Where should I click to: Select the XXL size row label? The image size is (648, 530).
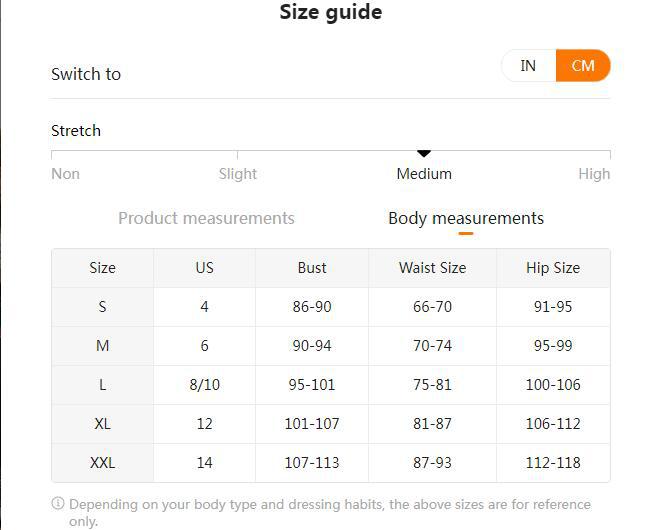click(x=102, y=463)
